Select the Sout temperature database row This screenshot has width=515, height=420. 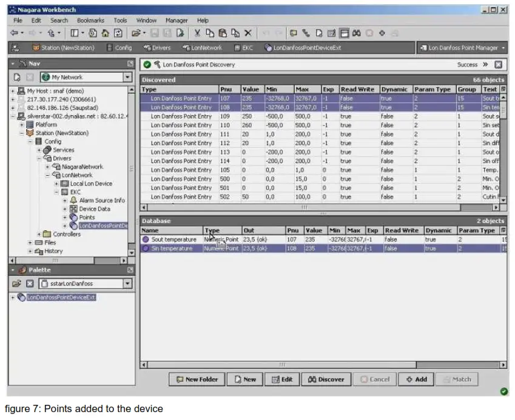[173, 239]
